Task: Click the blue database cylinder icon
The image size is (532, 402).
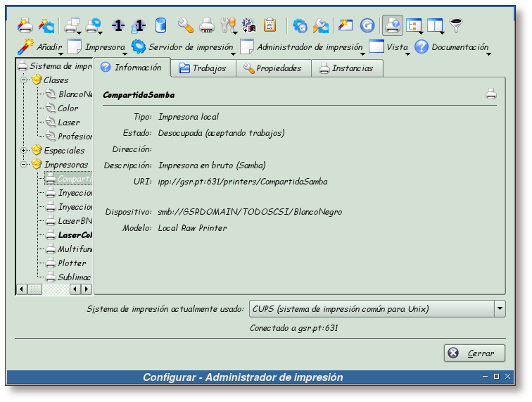Action: coord(160,25)
